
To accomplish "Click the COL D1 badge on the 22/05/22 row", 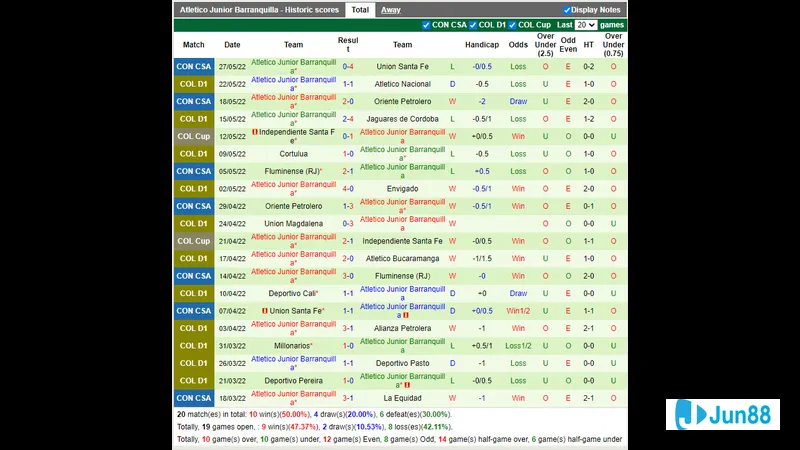I will (193, 84).
